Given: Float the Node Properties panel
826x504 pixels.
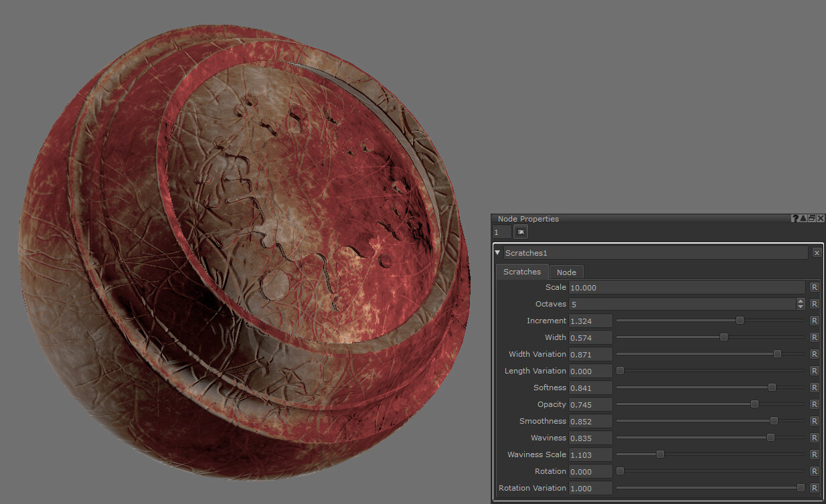Looking at the screenshot, I should pos(812,219).
